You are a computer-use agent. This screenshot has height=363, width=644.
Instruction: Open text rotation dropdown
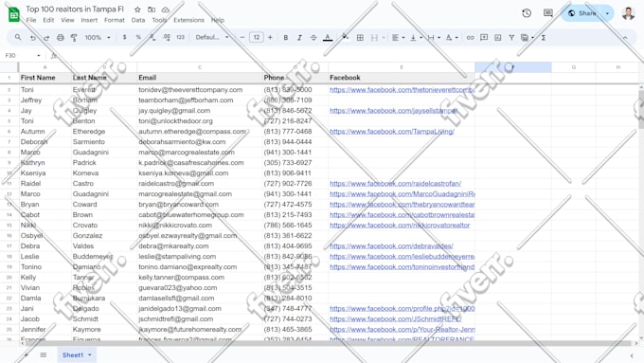pyautogui.click(x=452, y=37)
